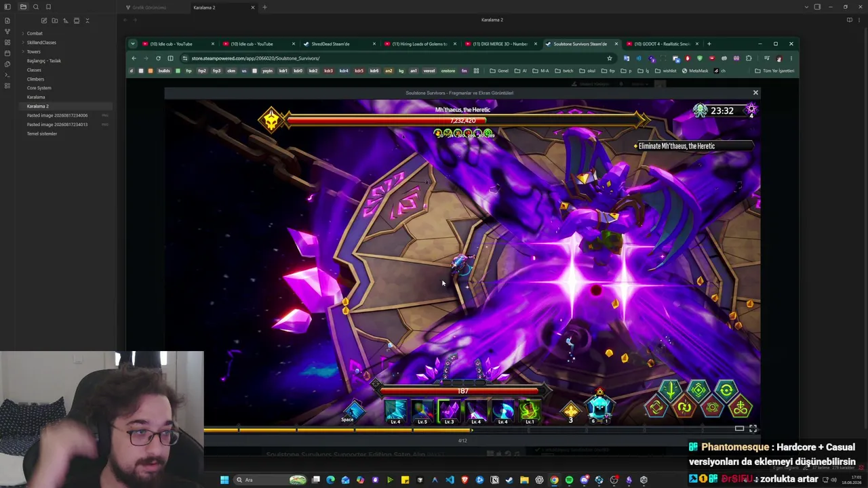The image size is (868, 488).
Task: Expand the Combat folder
Action: point(35,33)
